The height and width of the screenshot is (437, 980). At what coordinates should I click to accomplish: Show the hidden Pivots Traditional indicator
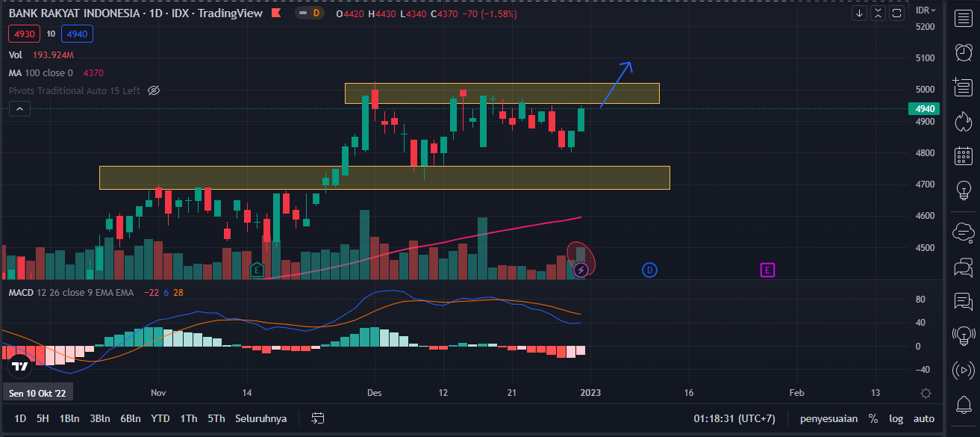pyautogui.click(x=154, y=90)
